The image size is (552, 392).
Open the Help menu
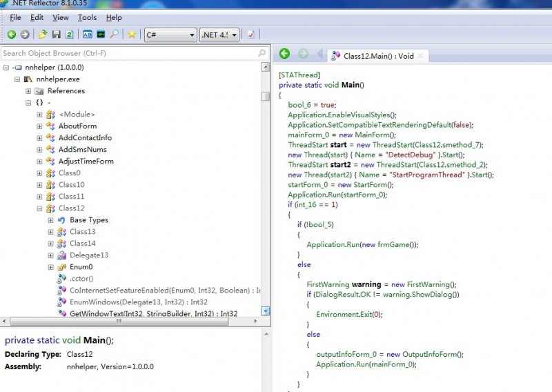(114, 18)
